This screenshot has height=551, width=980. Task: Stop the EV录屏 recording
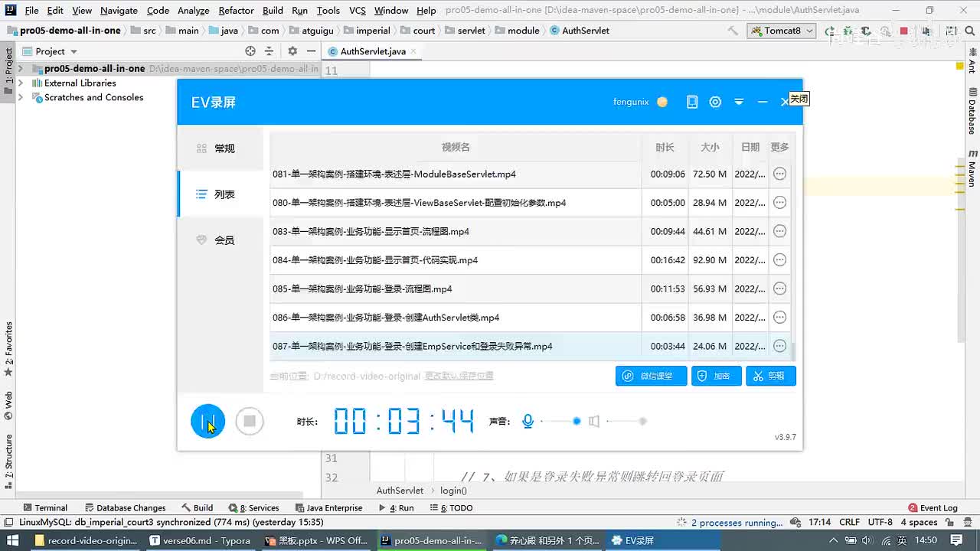(250, 421)
